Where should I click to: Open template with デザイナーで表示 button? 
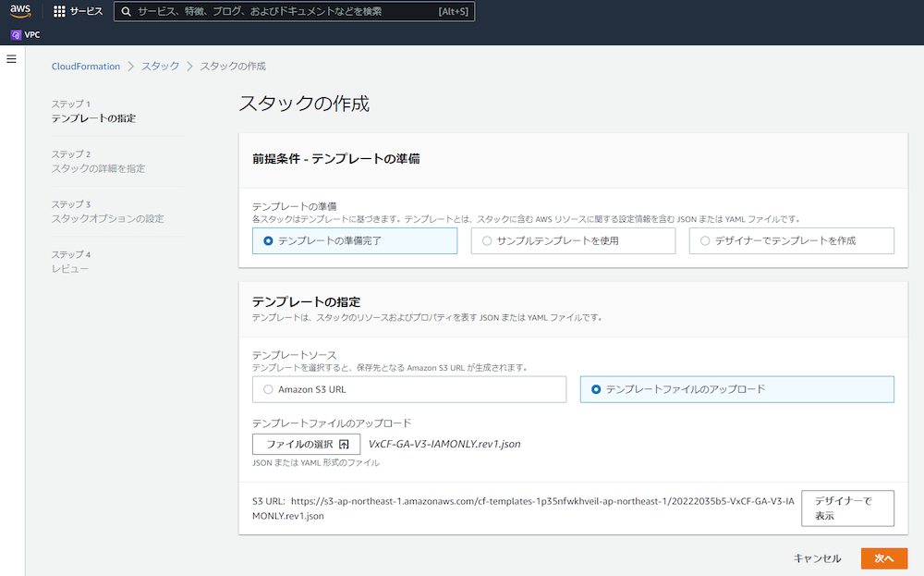(x=847, y=508)
